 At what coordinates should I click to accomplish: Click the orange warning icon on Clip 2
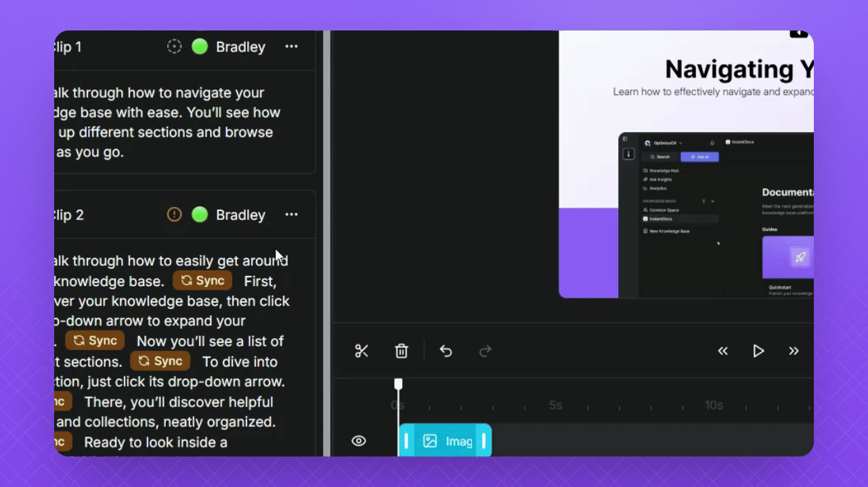[x=175, y=214]
